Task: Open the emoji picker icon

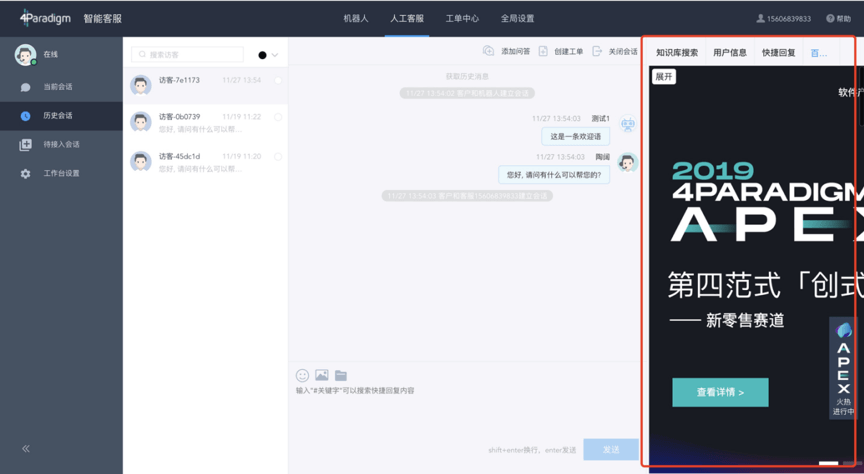Action: 303,375
